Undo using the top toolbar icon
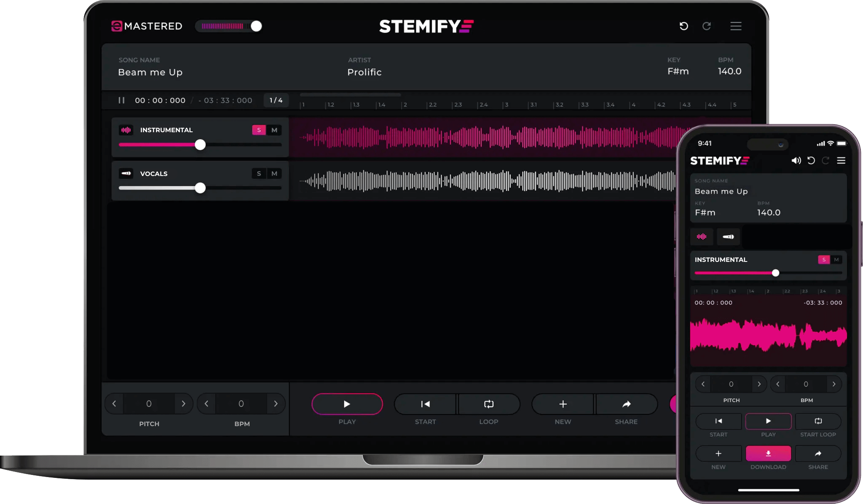The height and width of the screenshot is (504, 863). pos(684,26)
